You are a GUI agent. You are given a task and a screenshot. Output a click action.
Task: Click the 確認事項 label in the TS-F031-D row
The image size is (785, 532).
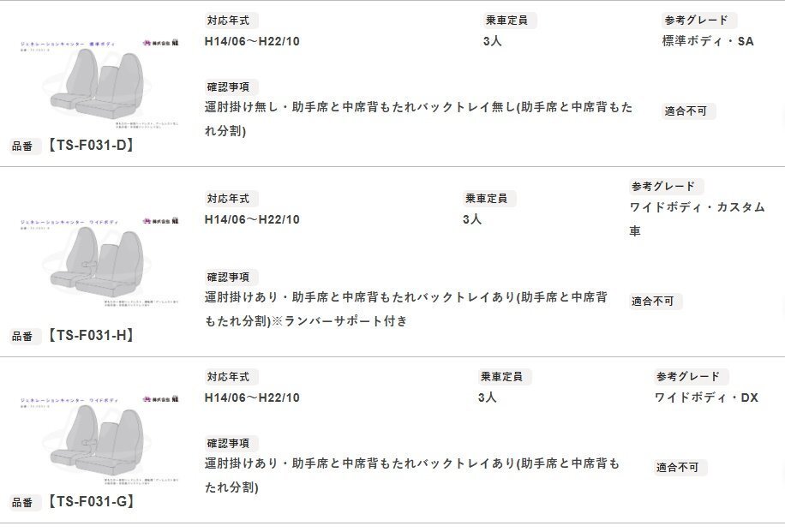pos(231,87)
